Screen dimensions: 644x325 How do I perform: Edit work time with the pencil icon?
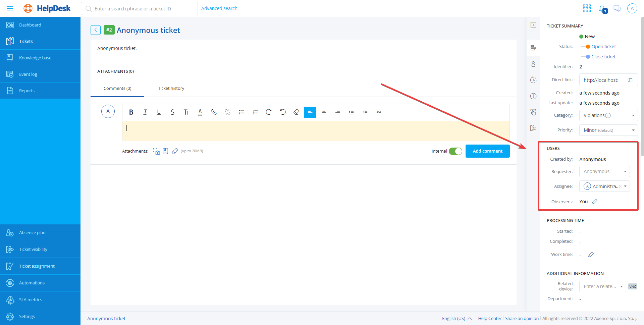point(591,255)
